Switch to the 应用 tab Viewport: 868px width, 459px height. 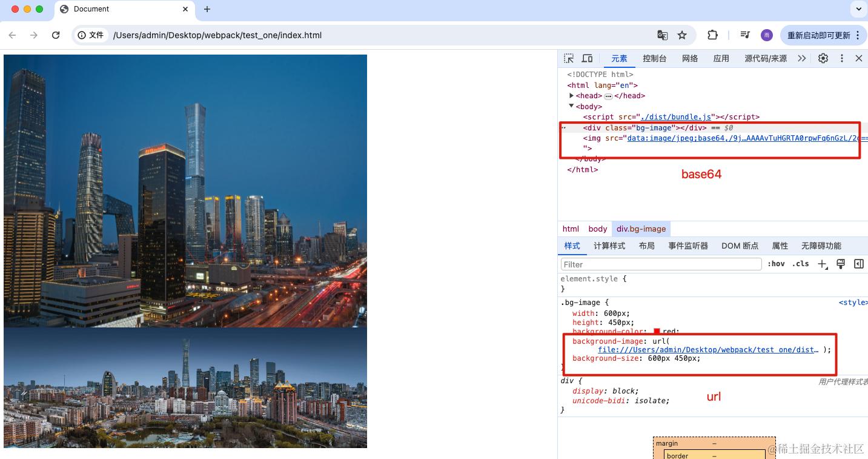(x=721, y=58)
